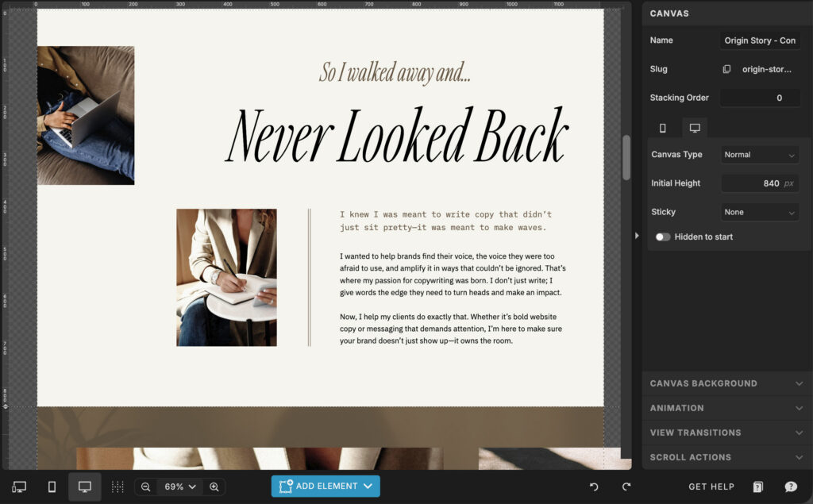Open the Sticky dropdown

click(759, 212)
